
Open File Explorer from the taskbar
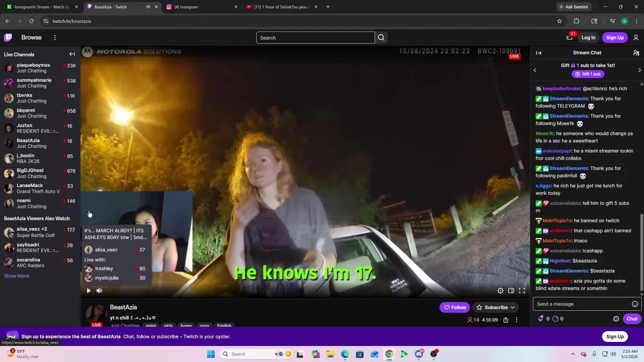(330, 354)
